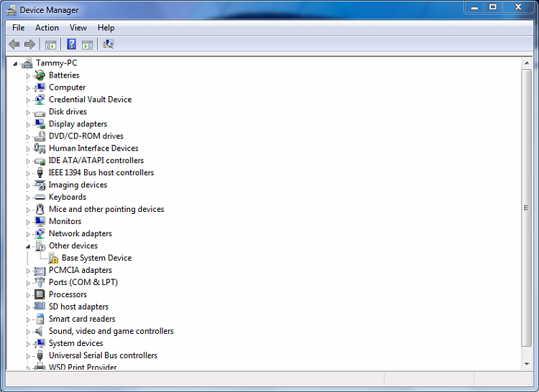Image resolution: width=539 pixels, height=392 pixels.
Task: Click the vertical scrollbar thumb
Action: (527, 207)
